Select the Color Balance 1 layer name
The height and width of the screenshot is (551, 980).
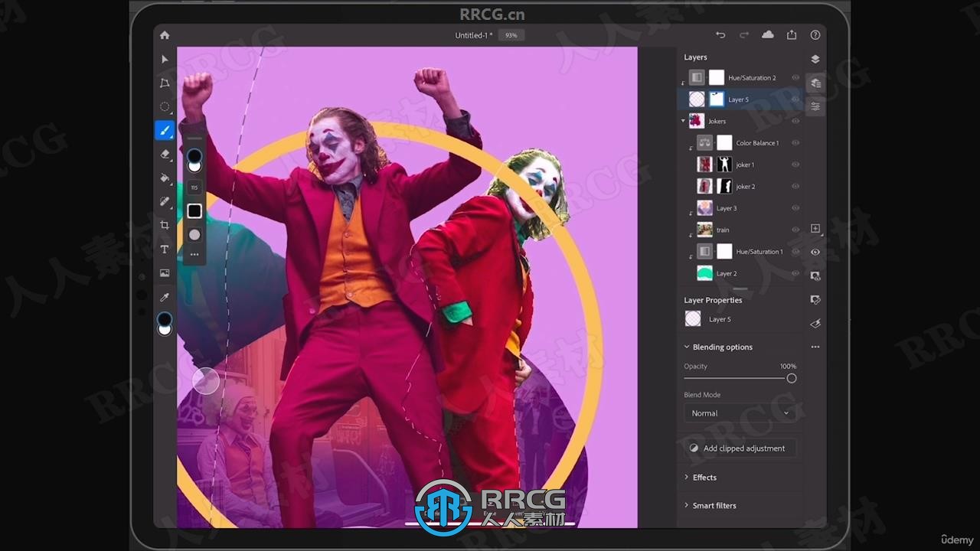(757, 143)
